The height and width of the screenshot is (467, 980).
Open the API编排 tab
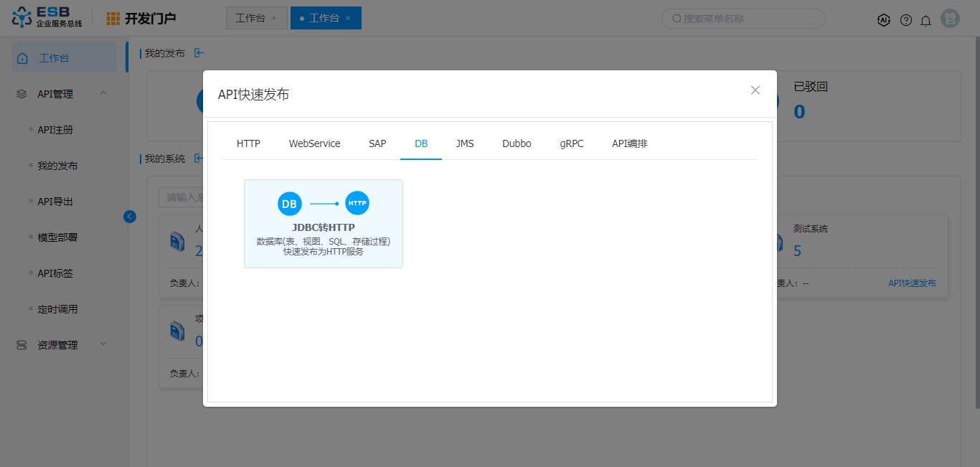click(x=629, y=143)
